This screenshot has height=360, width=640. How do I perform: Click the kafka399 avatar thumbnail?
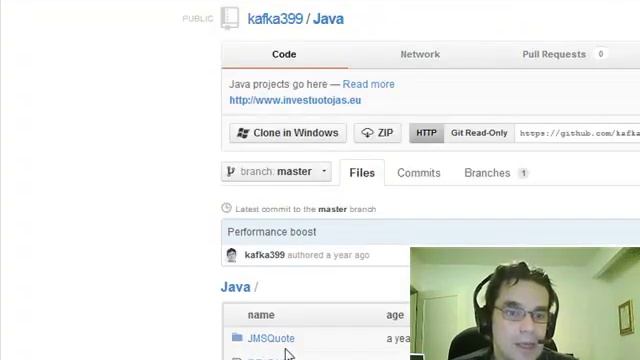(232, 255)
